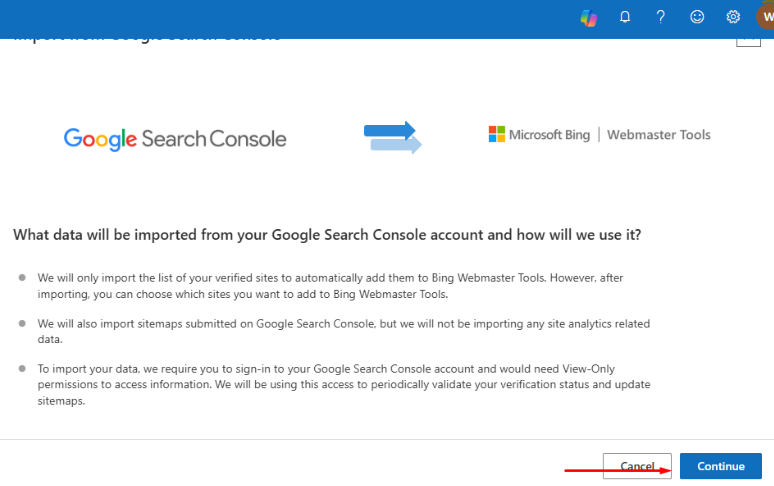Open the notifications bell
The image size is (774, 486).
tap(625, 17)
